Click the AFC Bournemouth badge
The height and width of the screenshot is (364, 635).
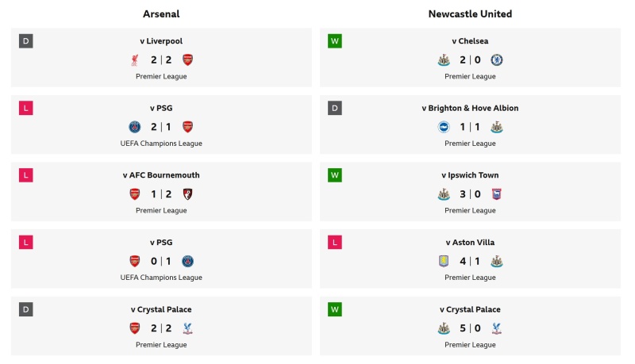coord(187,194)
